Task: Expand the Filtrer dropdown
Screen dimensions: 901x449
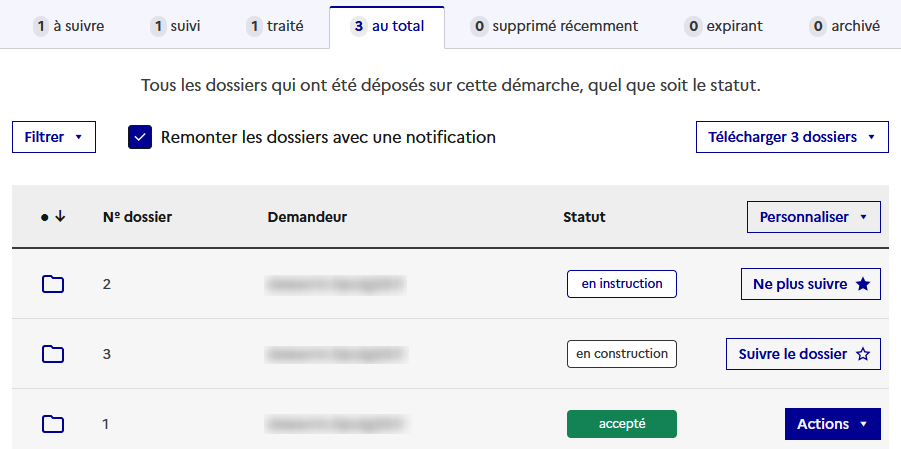Action: (54, 137)
